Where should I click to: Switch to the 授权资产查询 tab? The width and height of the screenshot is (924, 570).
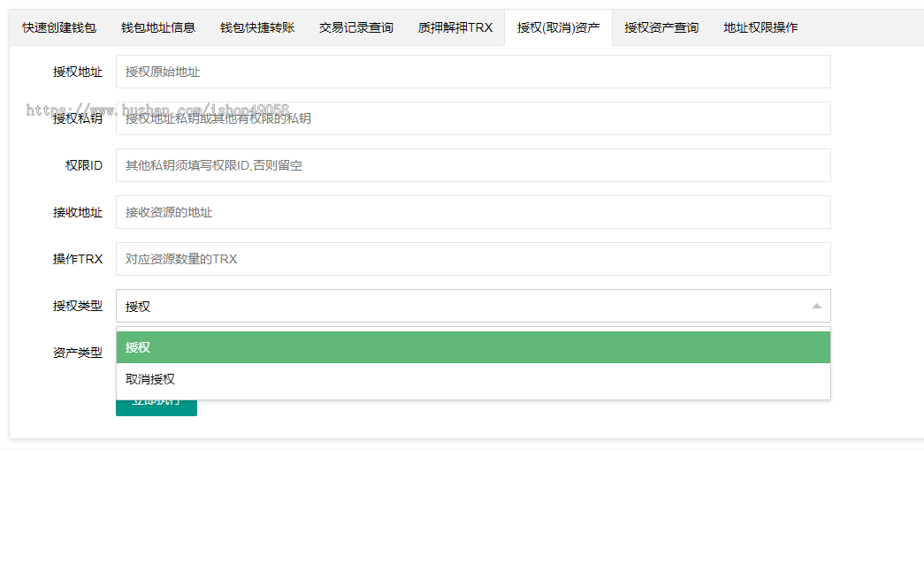(661, 27)
